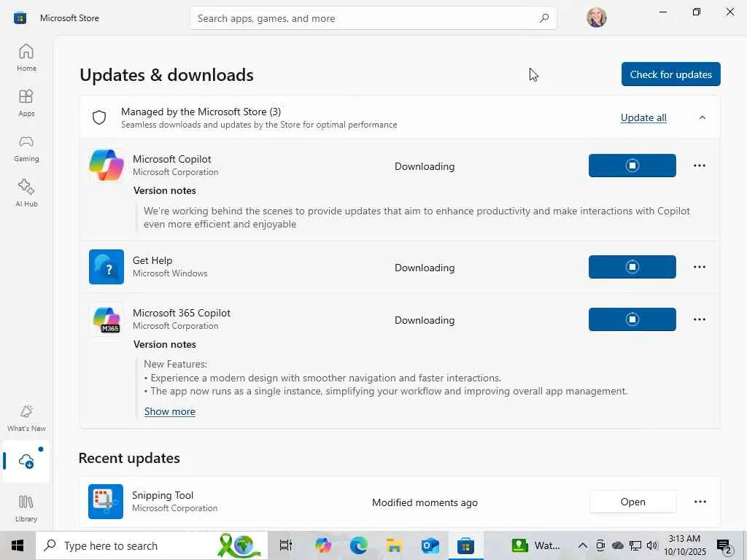Click the Microsoft 365 Copilot app name

coord(182,313)
